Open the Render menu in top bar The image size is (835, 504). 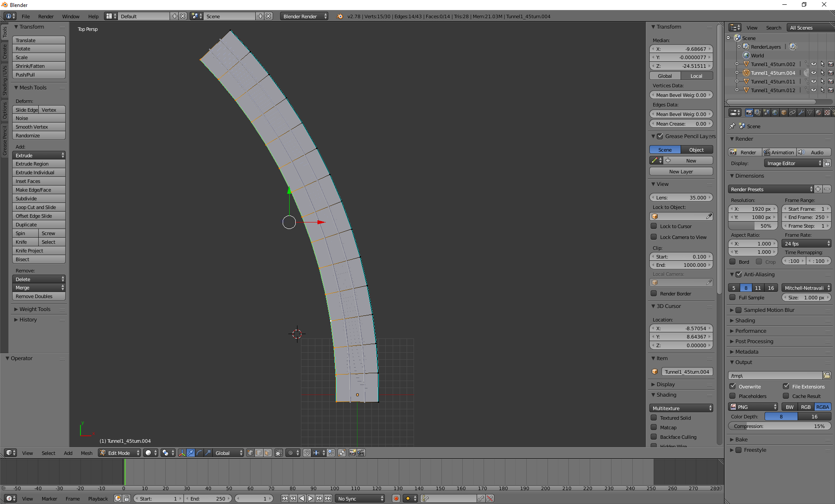pyautogui.click(x=46, y=16)
